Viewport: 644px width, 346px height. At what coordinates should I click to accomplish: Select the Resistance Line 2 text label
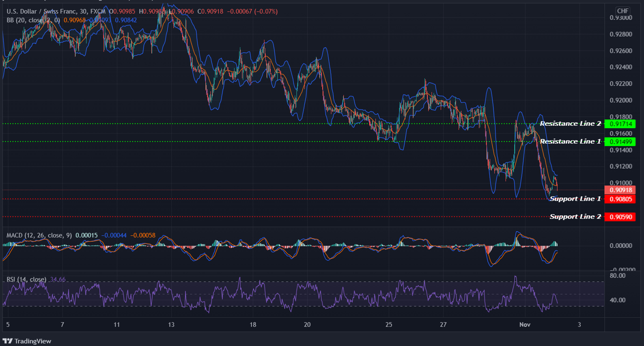pos(570,123)
